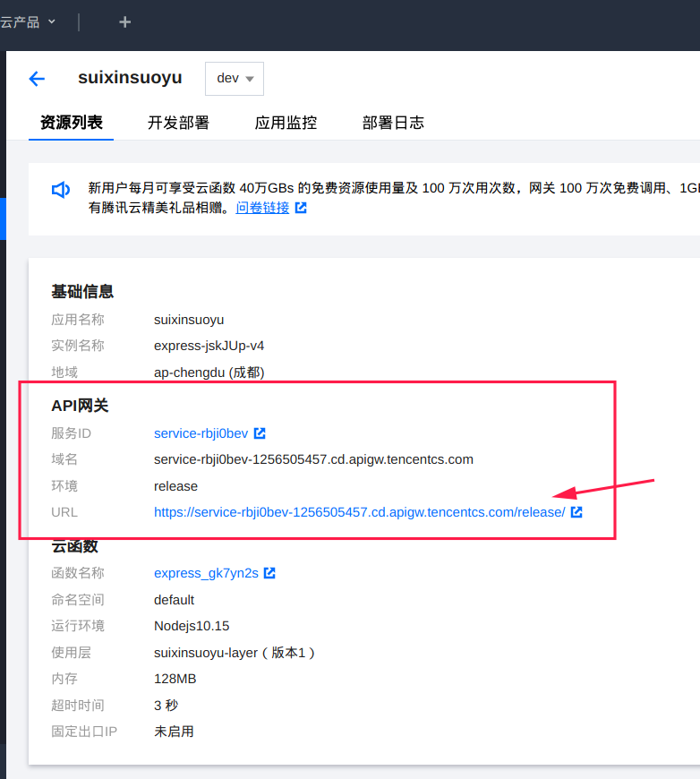Click external-link icon beside service-rbji0bev

[260, 433]
